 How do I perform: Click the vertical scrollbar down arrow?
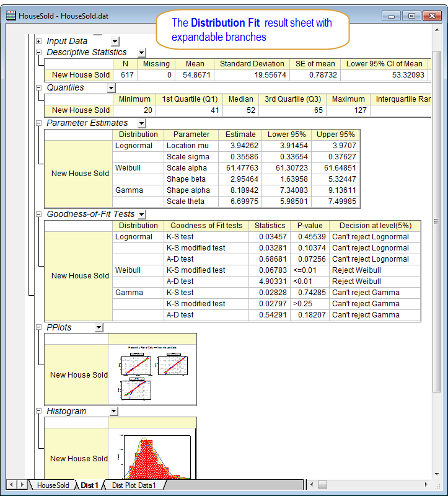click(x=437, y=474)
